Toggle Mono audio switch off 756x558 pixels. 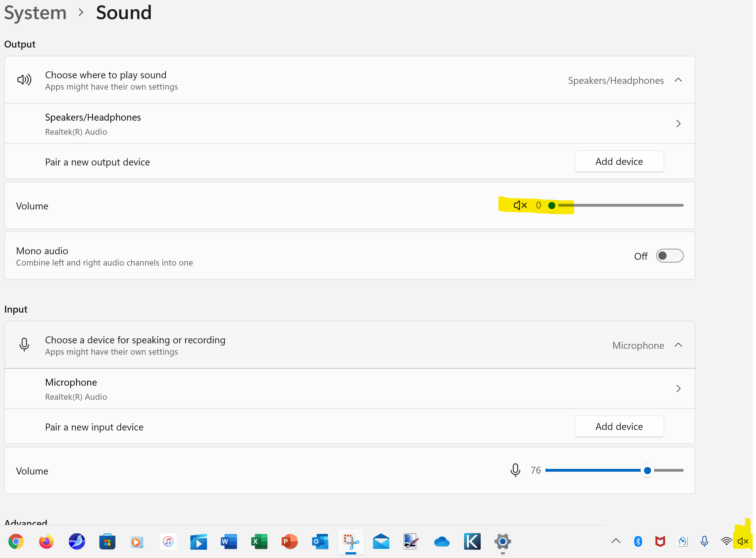click(670, 256)
